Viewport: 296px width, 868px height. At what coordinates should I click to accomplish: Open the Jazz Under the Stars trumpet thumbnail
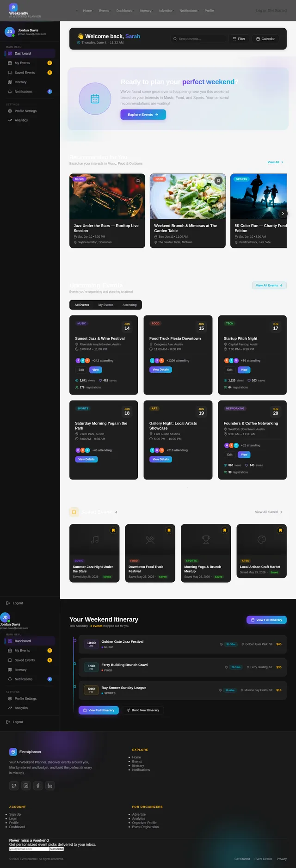(x=107, y=196)
